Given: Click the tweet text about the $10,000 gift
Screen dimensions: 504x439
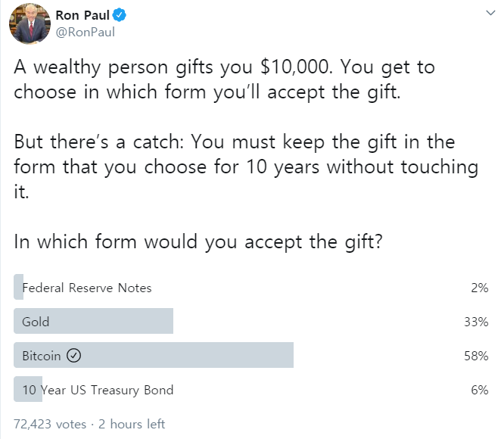Looking at the screenshot, I should click(224, 79).
